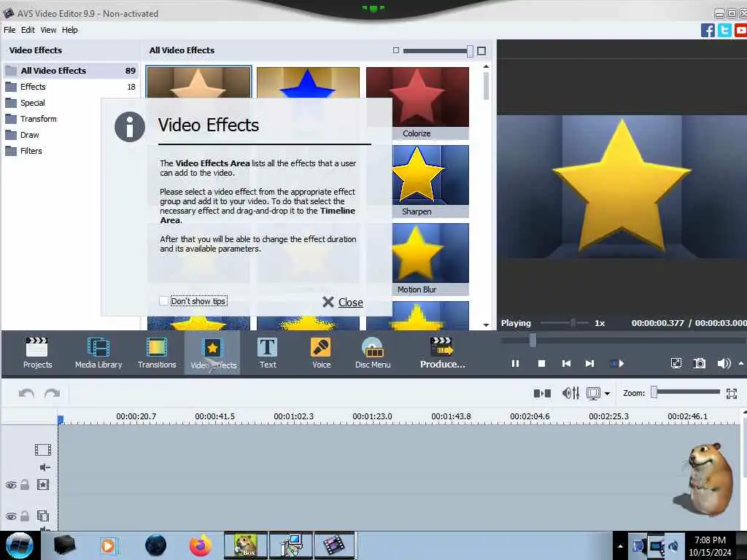Launch Firefox from the taskbar
This screenshot has height=560, width=747.
(x=201, y=545)
